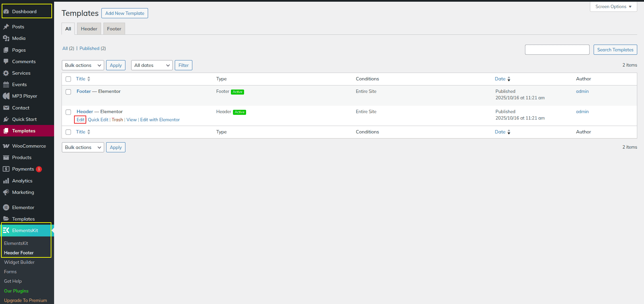Check the Header — Elementor row checkbox
This screenshot has width=644, height=304.
pos(68,112)
